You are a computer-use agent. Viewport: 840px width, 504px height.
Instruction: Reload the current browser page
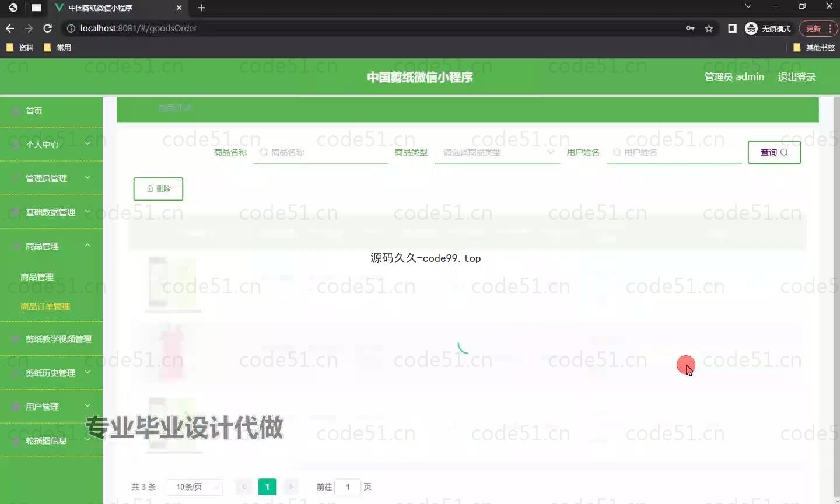48,28
